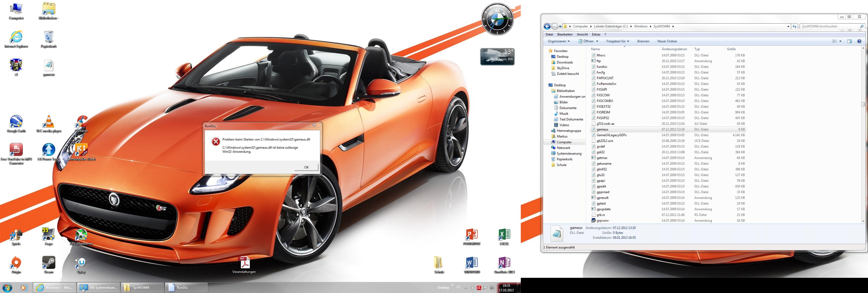Click the Explorer back arrow button
868x293 pixels.
click(x=547, y=26)
